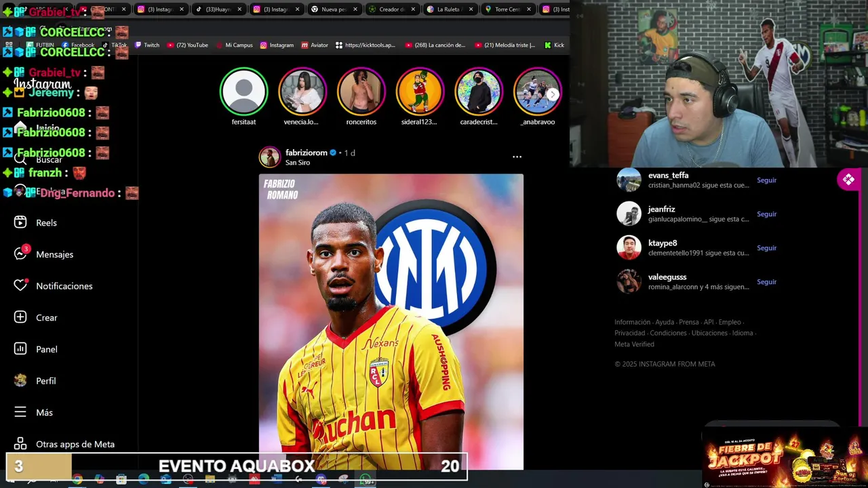Open the Fabrizio Romano Inter post image

(391, 321)
